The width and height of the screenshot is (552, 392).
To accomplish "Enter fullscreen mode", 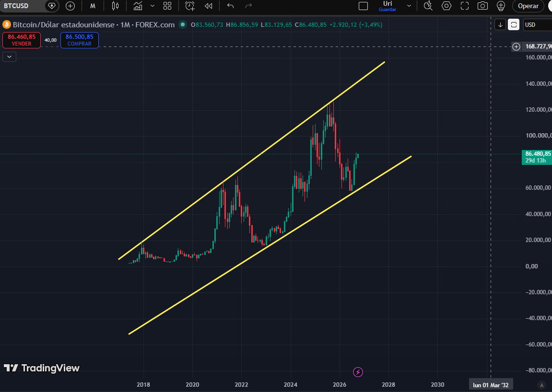I will (x=465, y=6).
